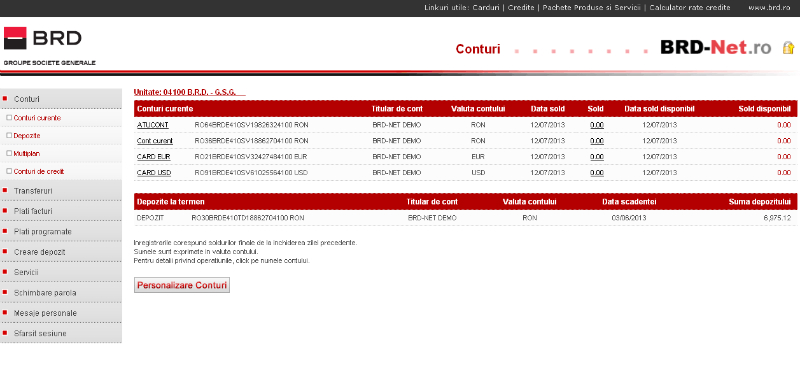Image resolution: width=800 pixels, height=391 pixels.
Task: Open the Carduri useful link
Action: pos(485,8)
